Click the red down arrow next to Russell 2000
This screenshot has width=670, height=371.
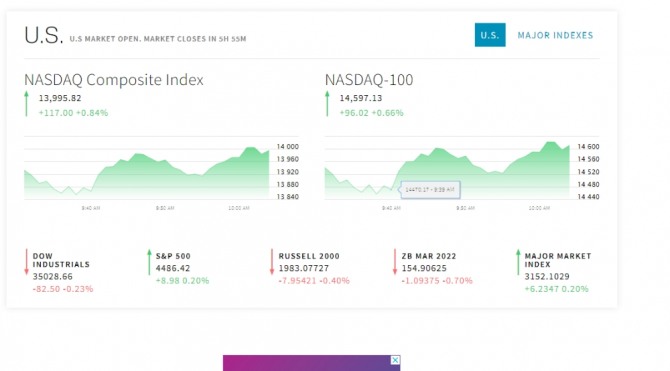coord(272,262)
